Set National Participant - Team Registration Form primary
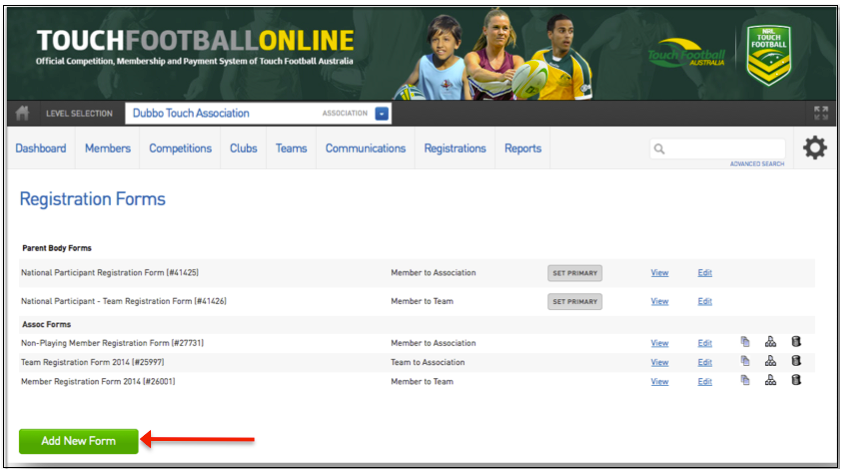The width and height of the screenshot is (844, 473). click(575, 301)
